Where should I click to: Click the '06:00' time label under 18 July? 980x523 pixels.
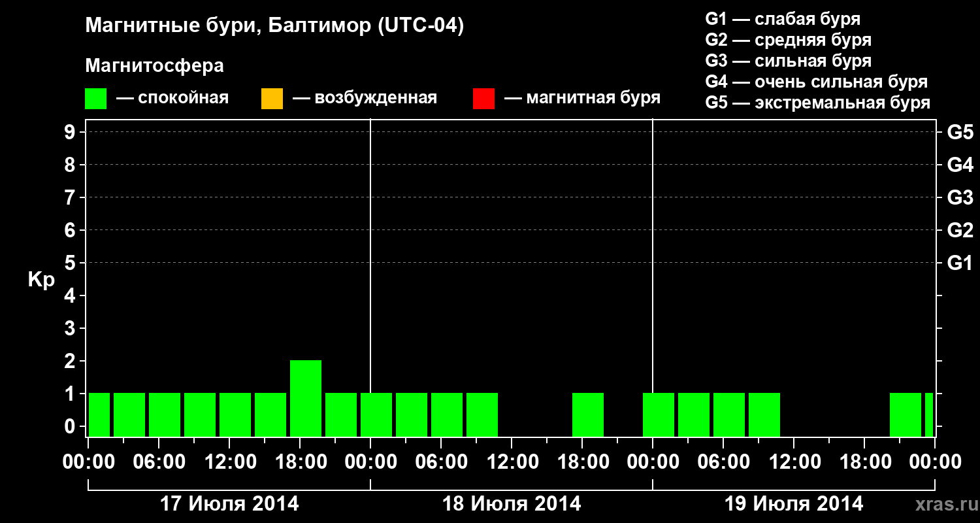click(x=441, y=462)
